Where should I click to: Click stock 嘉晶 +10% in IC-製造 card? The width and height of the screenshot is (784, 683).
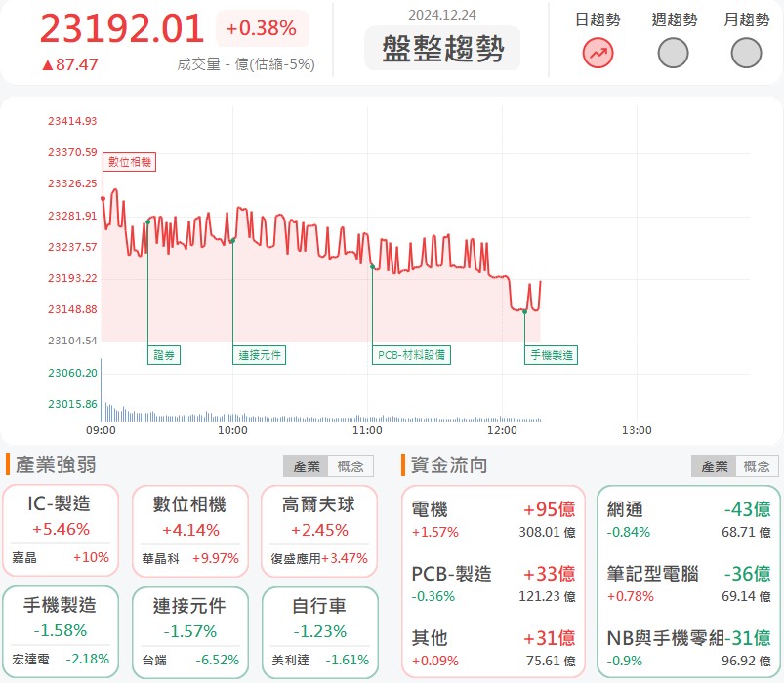61,557
